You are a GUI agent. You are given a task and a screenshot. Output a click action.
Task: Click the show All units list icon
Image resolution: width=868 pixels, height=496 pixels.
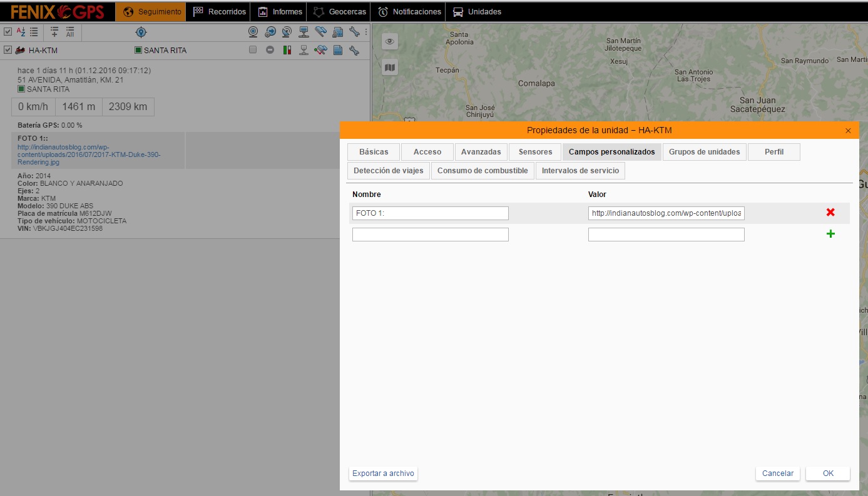[70, 32]
